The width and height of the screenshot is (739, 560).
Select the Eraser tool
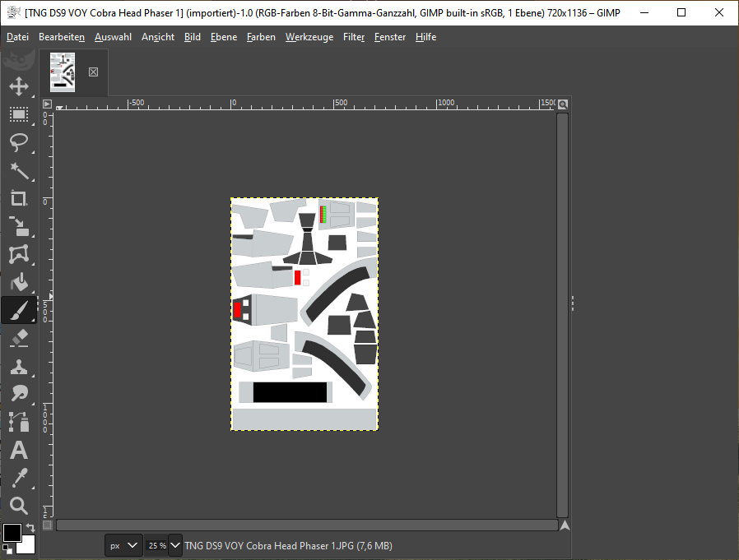19,338
